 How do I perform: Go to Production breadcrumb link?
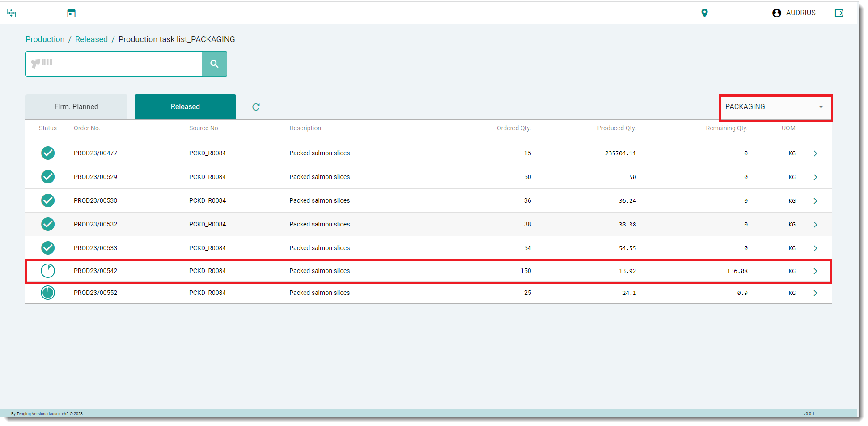[x=45, y=39]
